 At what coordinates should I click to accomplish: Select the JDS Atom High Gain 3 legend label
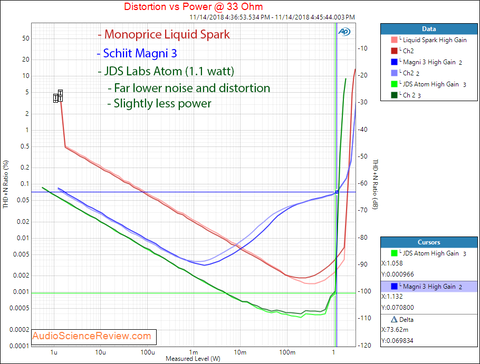click(434, 84)
